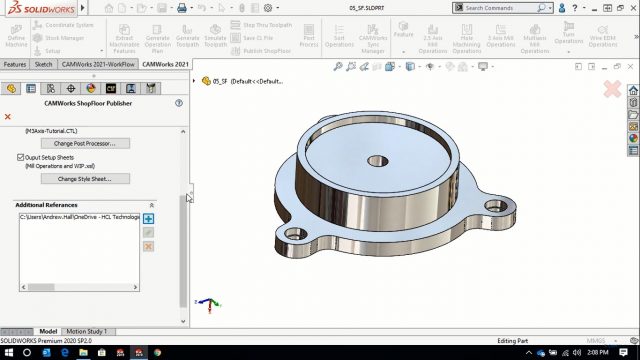Click the orange delete reference icon
This screenshot has width=640, height=360.
148,247
